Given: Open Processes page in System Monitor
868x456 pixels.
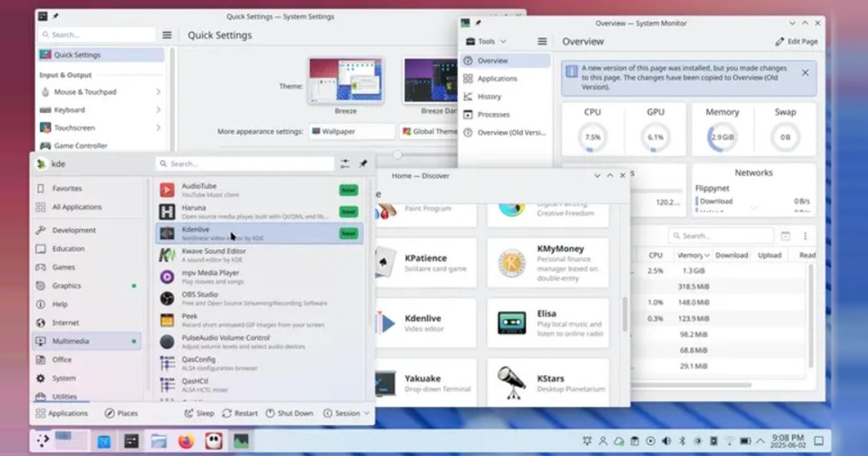Looking at the screenshot, I should tap(506, 114).
